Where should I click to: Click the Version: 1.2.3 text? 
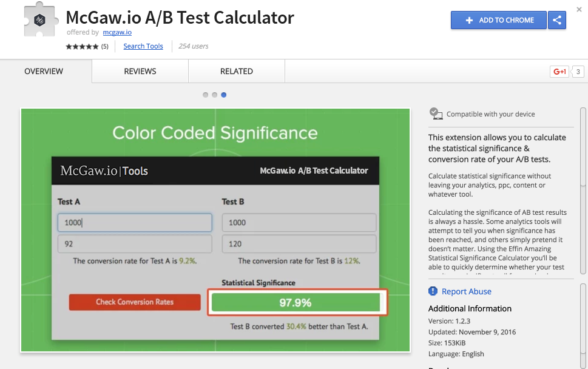tap(449, 321)
